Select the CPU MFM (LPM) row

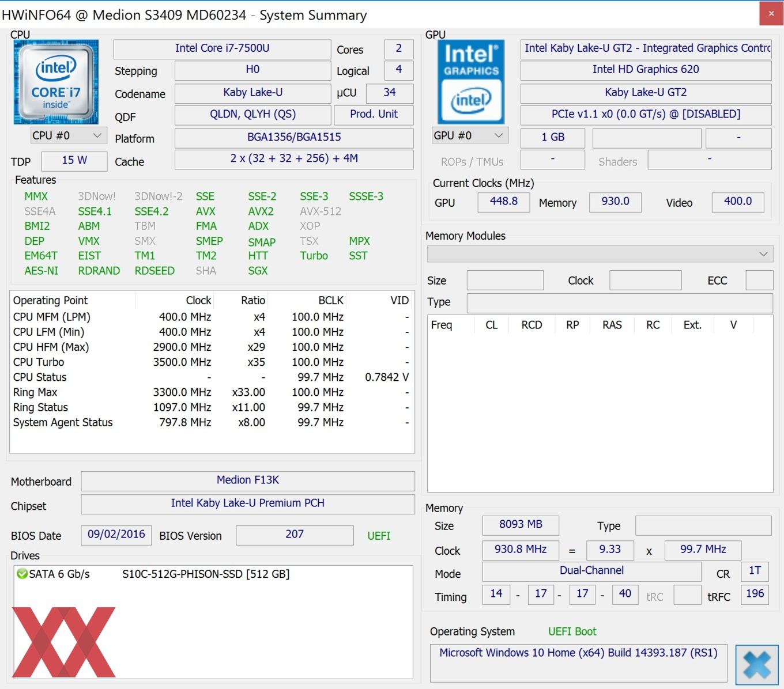(212, 317)
